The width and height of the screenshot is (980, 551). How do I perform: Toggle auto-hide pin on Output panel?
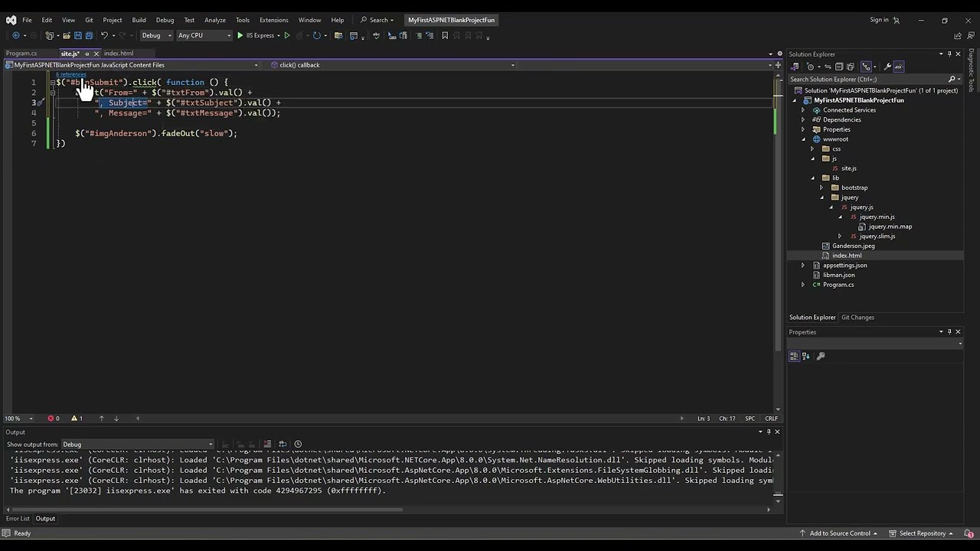pyautogui.click(x=769, y=432)
